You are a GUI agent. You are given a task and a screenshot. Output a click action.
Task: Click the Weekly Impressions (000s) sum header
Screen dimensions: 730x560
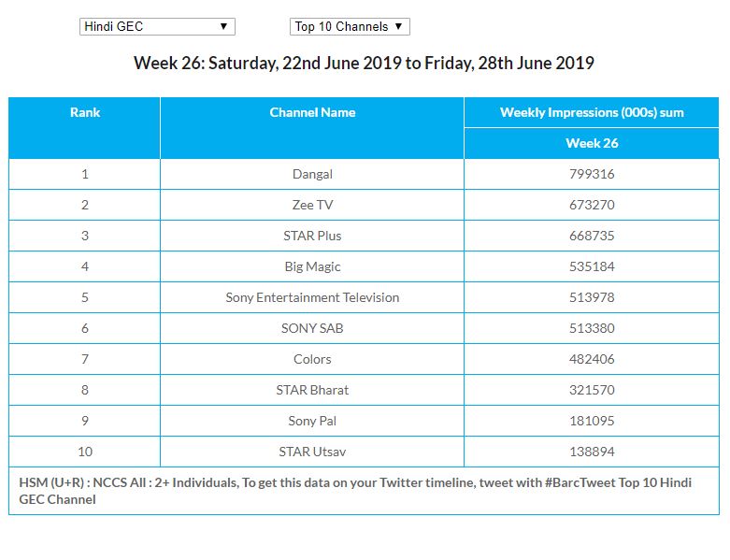click(x=592, y=112)
